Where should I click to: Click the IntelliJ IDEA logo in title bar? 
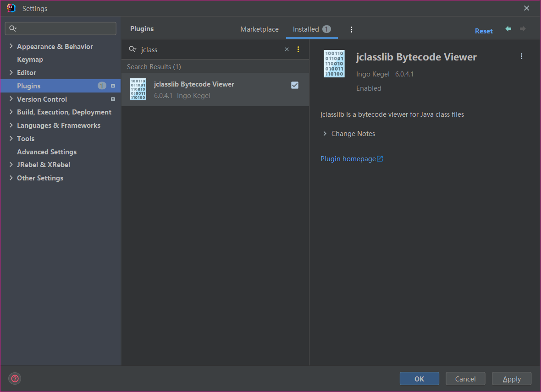(x=11, y=8)
